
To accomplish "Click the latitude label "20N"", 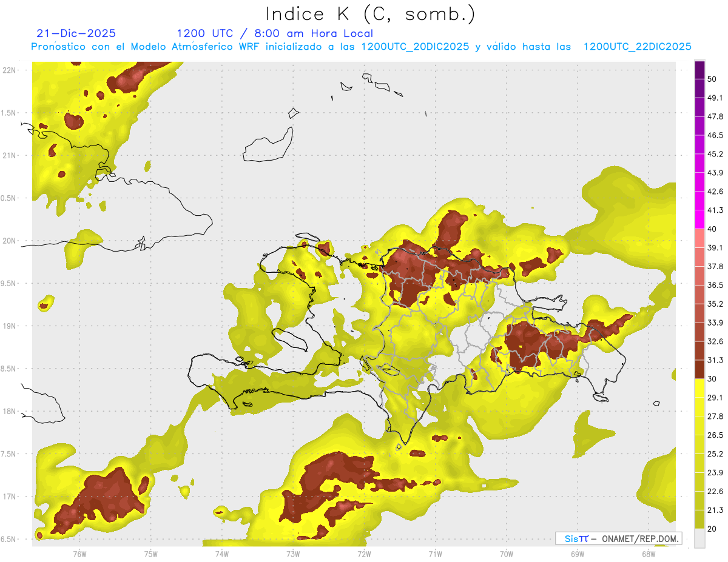I will [x=9, y=241].
